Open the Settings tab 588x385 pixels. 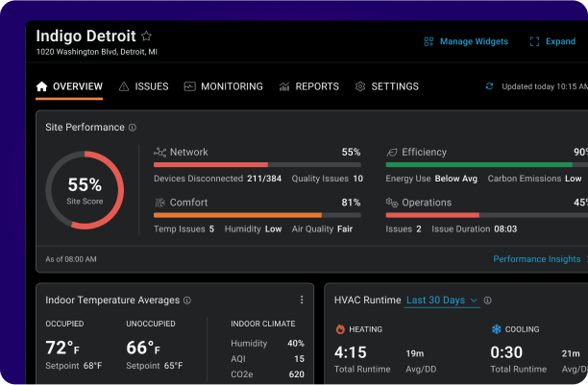[386, 86]
